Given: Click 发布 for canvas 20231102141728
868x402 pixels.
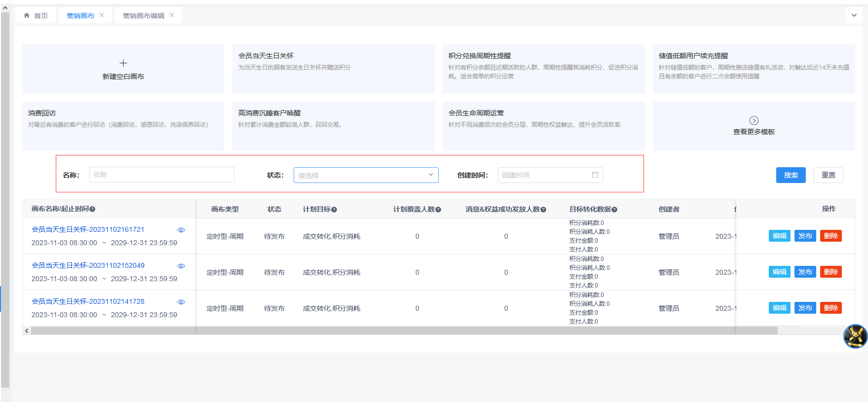Looking at the screenshot, I should (805, 308).
